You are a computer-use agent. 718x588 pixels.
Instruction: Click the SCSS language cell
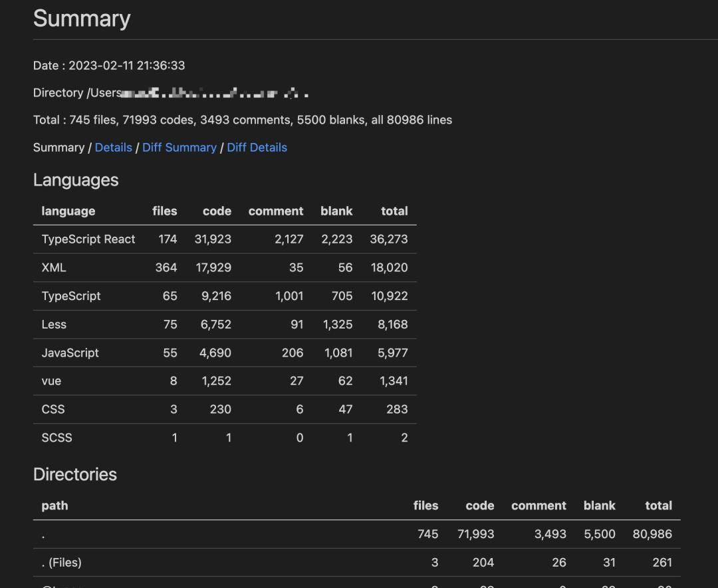pos(57,438)
